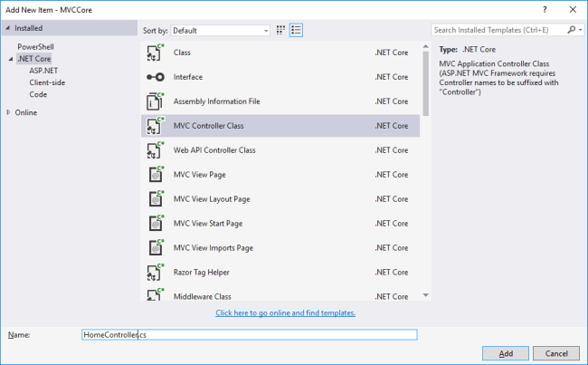Click the Interface template icon
This screenshot has width=588, height=365.
pyautogui.click(x=154, y=77)
